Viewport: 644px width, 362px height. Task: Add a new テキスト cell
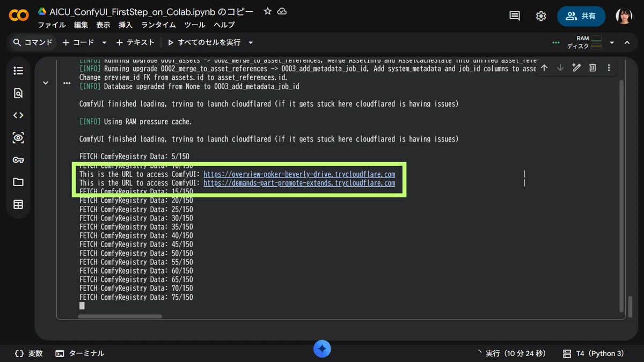click(x=135, y=42)
